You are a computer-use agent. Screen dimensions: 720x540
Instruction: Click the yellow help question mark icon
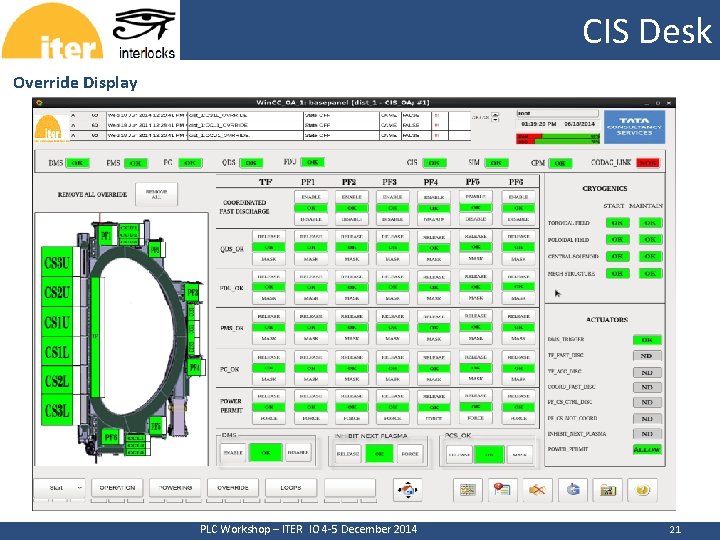click(x=642, y=490)
